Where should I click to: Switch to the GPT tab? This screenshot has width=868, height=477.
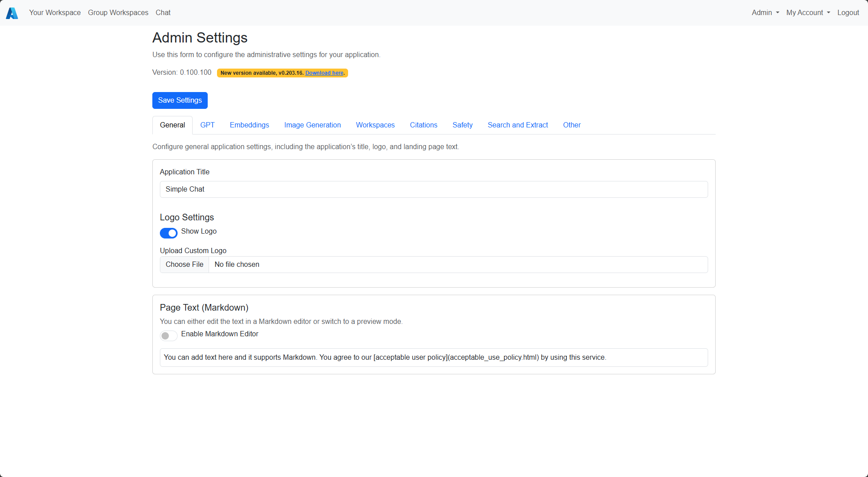(x=207, y=125)
